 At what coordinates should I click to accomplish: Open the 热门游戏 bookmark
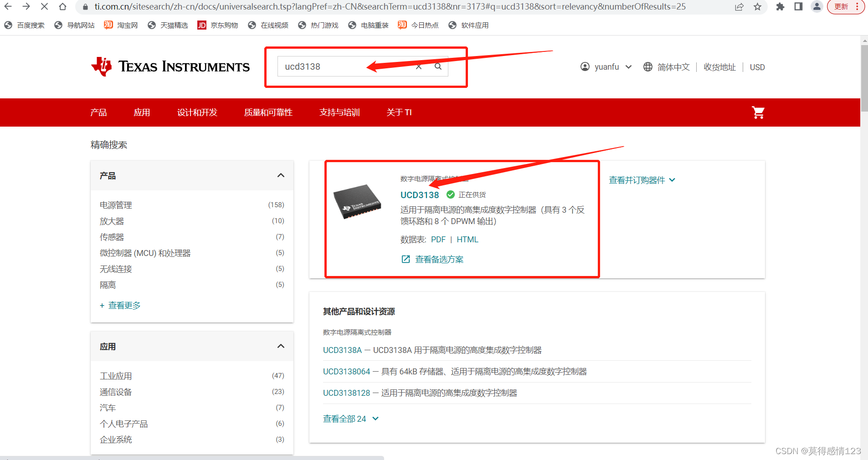pyautogui.click(x=318, y=26)
